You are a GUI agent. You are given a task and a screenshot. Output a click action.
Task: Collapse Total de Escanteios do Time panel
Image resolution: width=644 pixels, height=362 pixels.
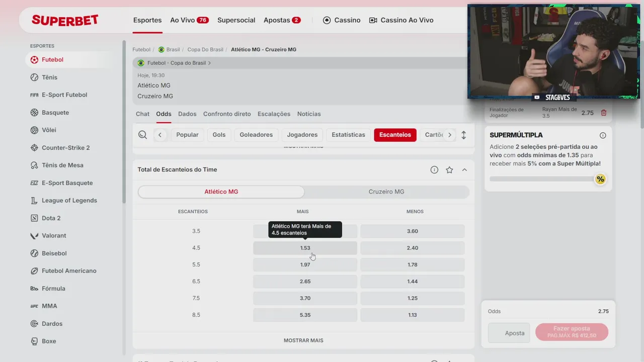click(464, 170)
